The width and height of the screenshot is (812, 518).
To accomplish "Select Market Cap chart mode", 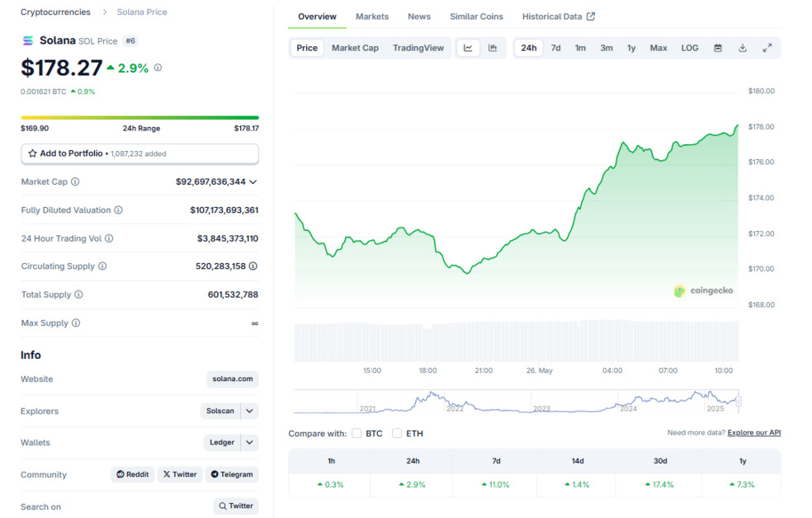I will click(355, 48).
